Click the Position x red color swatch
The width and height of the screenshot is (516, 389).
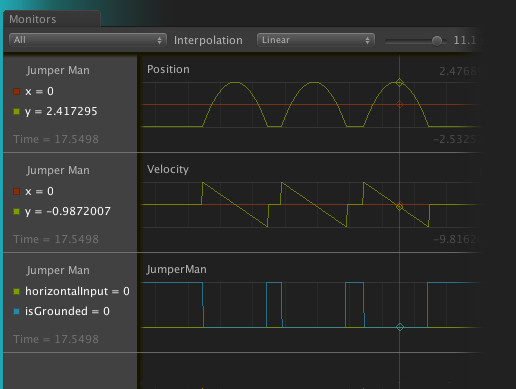[16, 91]
